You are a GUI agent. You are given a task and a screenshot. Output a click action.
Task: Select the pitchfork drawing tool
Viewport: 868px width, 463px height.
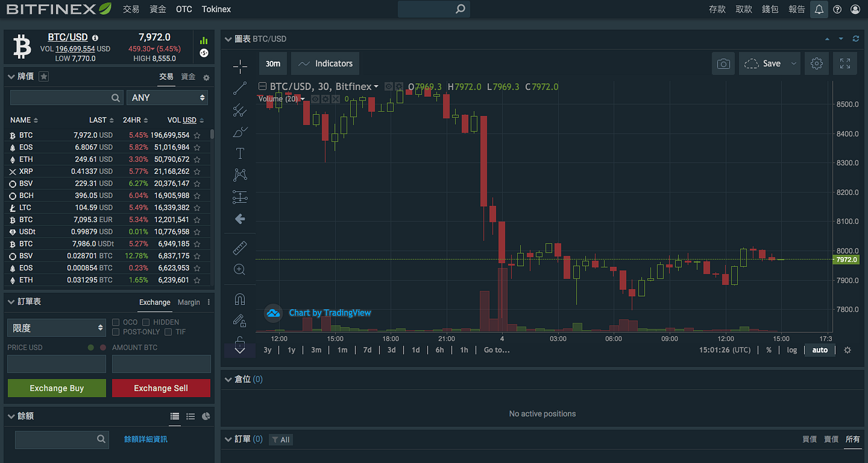(x=240, y=110)
